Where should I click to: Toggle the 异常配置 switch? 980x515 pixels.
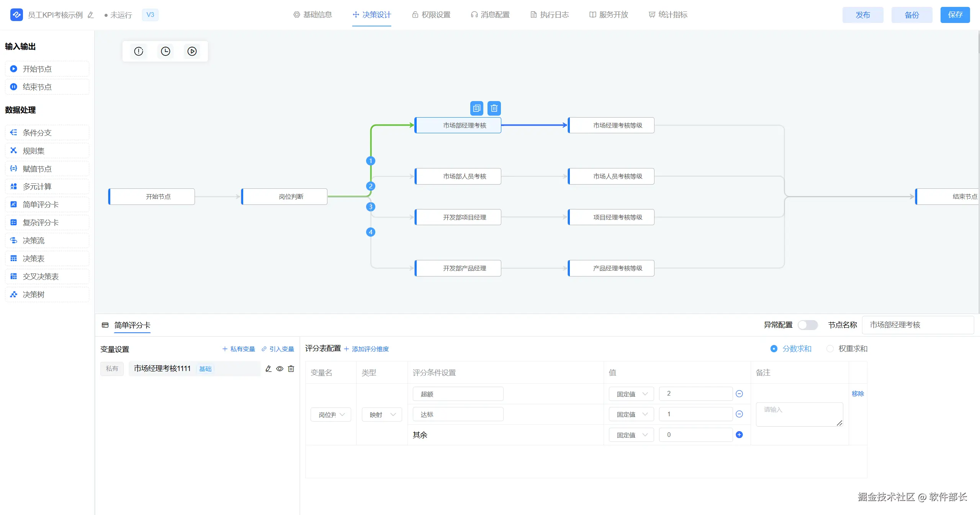(807, 325)
